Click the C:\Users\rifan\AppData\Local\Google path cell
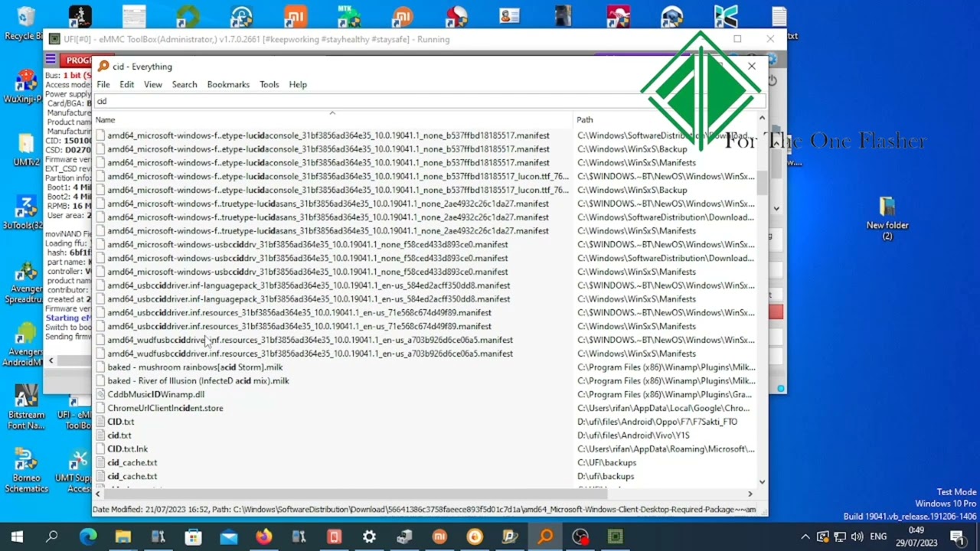Viewport: 980px width, 551px height. [663, 408]
